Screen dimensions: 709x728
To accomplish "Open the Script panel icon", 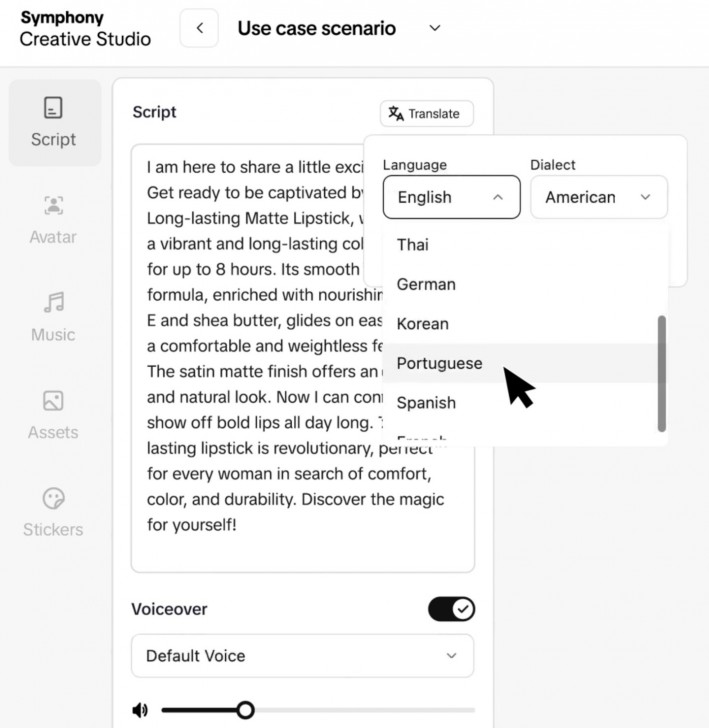I will (54, 108).
